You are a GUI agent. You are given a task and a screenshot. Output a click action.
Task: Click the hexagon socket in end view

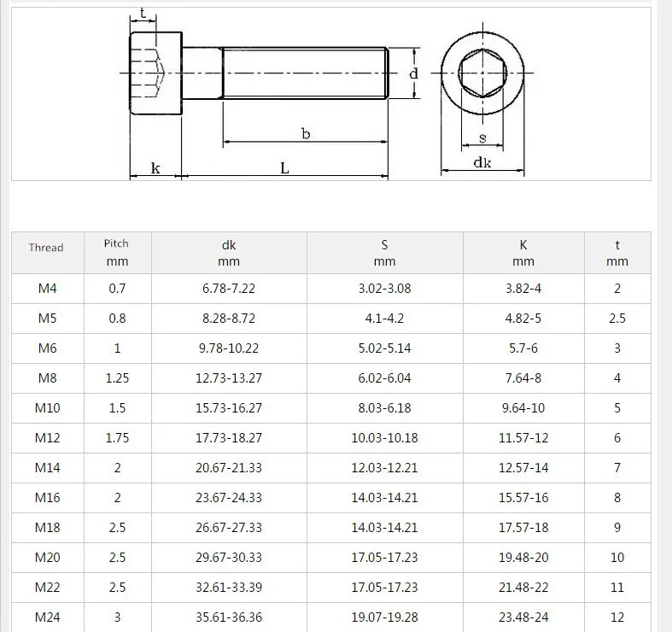(x=482, y=73)
